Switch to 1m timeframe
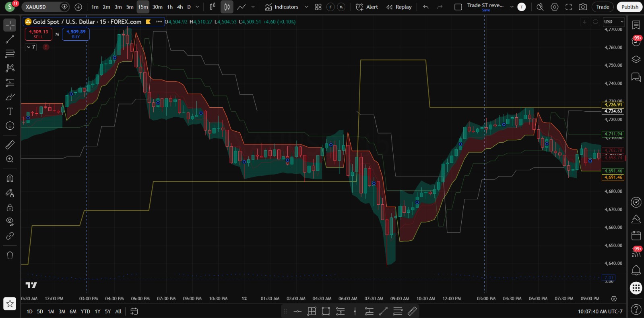Image resolution: width=644 pixels, height=318 pixels. pos(95,7)
